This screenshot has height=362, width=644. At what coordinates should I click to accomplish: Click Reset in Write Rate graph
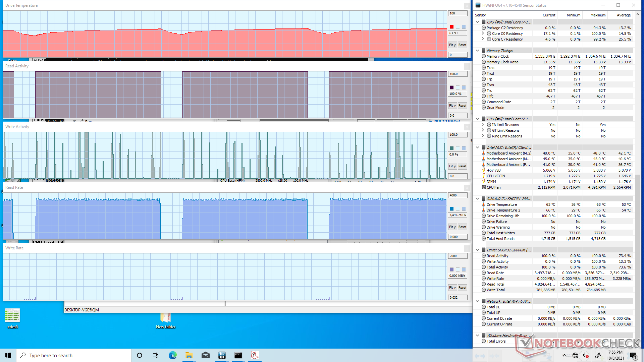tap(462, 288)
